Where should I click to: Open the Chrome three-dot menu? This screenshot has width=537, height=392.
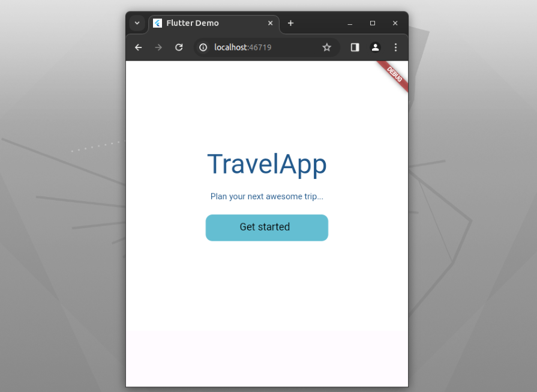click(x=395, y=47)
